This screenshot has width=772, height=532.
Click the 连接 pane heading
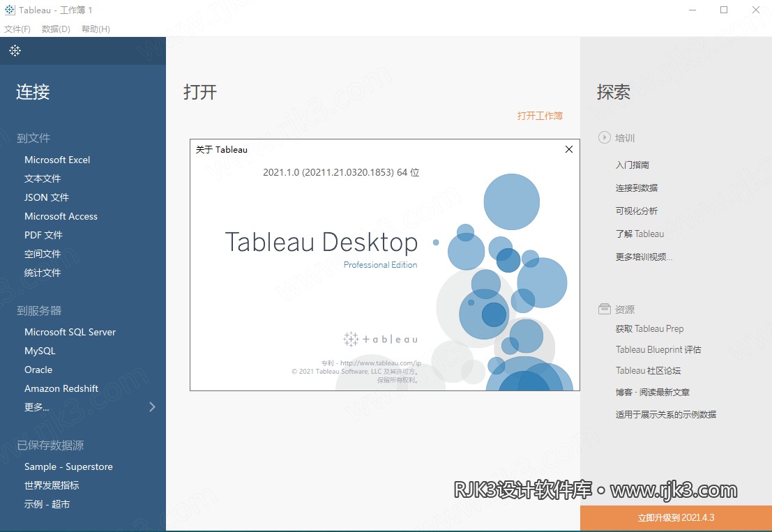coord(33,92)
